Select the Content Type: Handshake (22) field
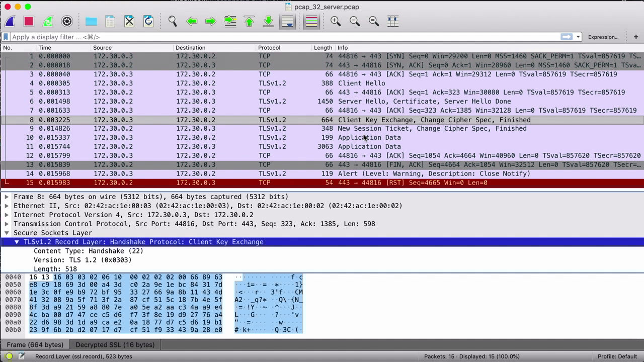The image size is (644, 362). [x=89, y=251]
